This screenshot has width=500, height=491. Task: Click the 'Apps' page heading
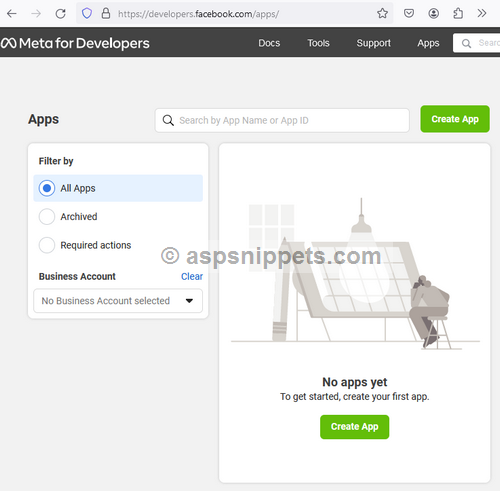tap(43, 119)
